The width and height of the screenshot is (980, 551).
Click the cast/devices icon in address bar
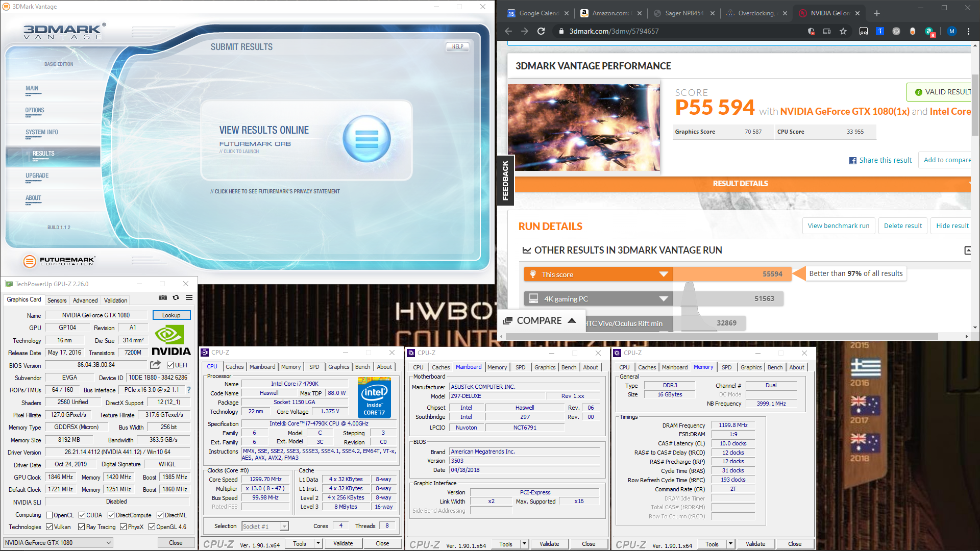point(827,31)
